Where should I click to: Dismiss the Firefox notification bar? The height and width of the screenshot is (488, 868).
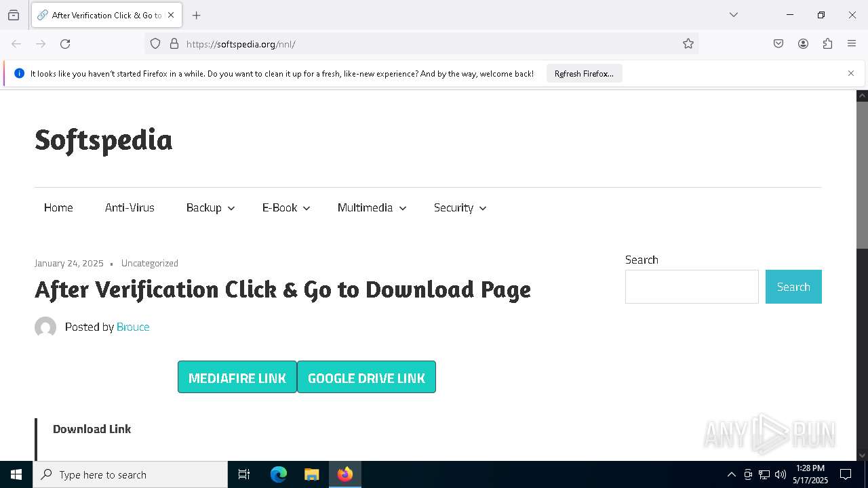851,73
